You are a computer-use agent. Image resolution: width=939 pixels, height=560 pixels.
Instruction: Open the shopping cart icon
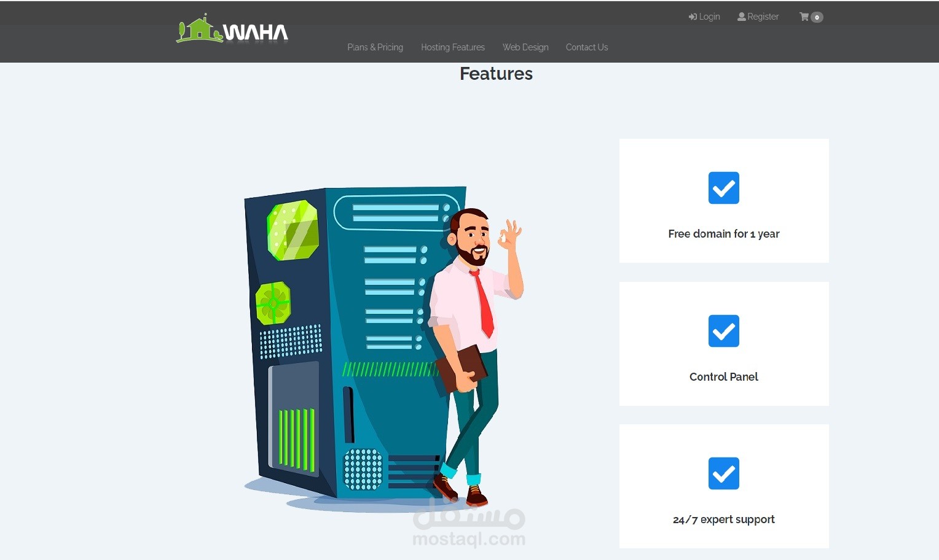[804, 17]
